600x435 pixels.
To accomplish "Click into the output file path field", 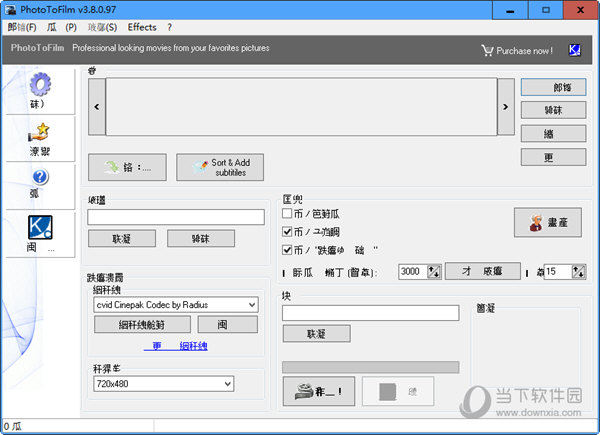I will [x=370, y=313].
